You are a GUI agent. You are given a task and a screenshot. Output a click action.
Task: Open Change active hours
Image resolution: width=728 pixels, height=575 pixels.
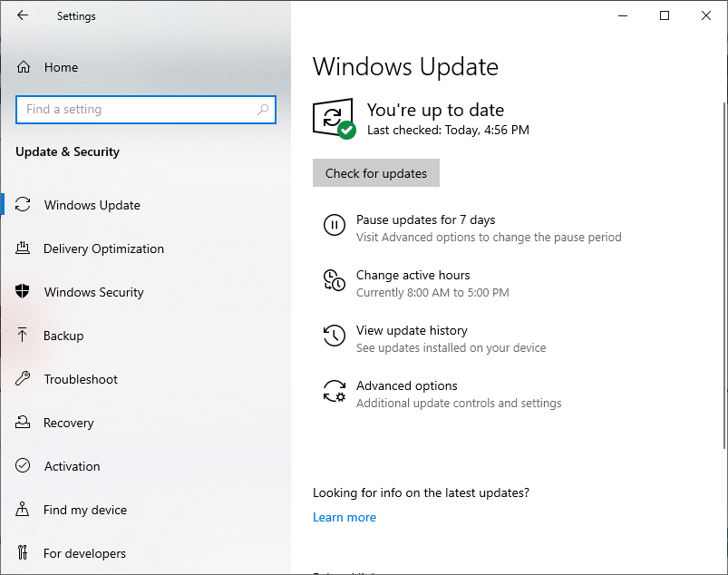click(x=413, y=275)
